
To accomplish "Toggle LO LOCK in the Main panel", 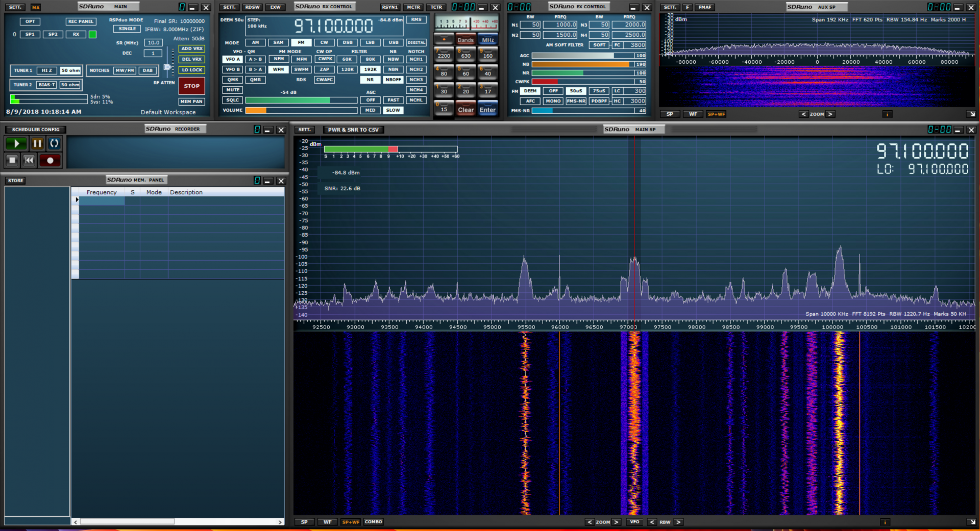I will [x=191, y=70].
